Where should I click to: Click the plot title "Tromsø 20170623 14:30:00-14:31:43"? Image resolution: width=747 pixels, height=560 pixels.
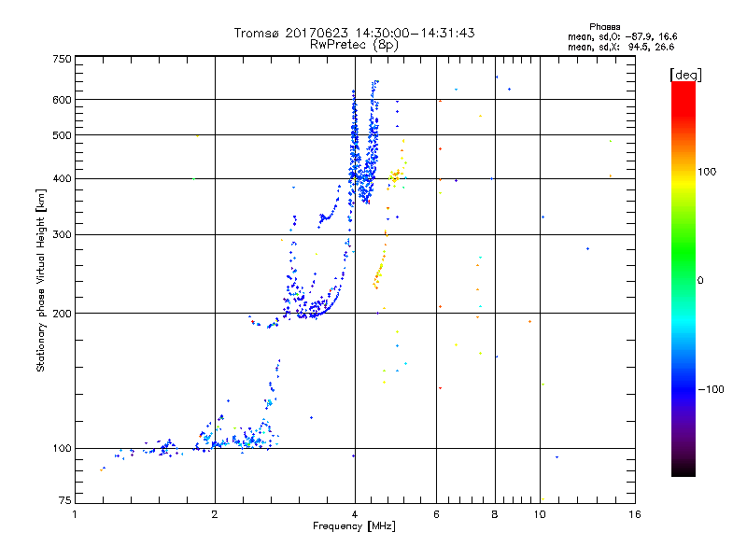(x=354, y=33)
